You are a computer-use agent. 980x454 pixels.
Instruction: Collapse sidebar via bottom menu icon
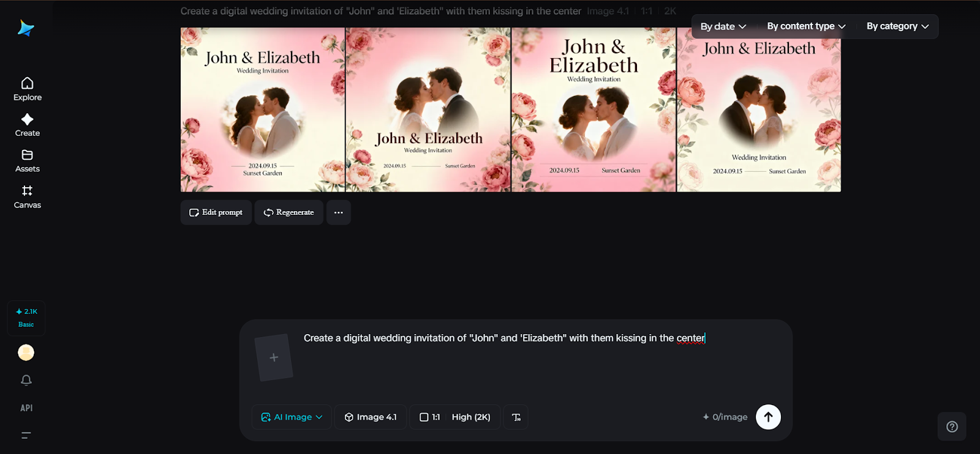point(26,436)
